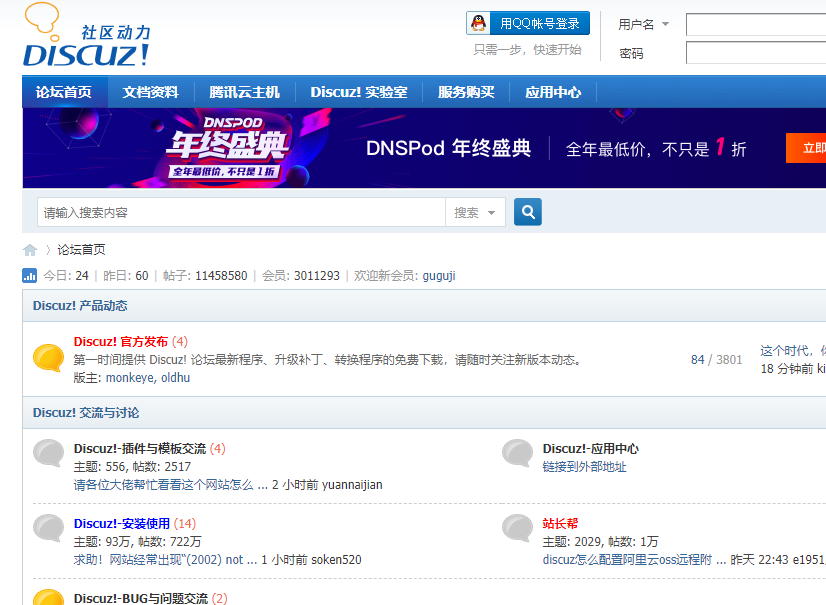
Task: Open the 论坛首页 navigation tab
Action: pyautogui.click(x=64, y=92)
